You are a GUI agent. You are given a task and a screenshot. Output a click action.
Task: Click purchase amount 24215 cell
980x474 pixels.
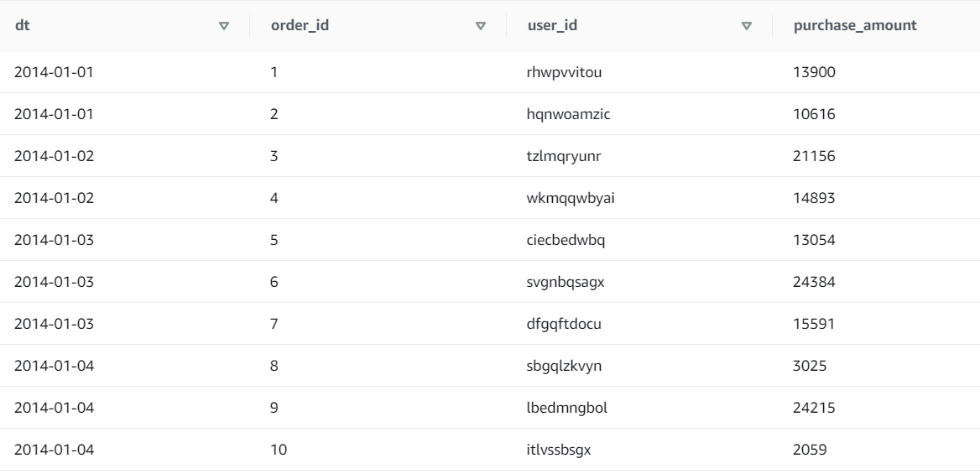(x=814, y=408)
